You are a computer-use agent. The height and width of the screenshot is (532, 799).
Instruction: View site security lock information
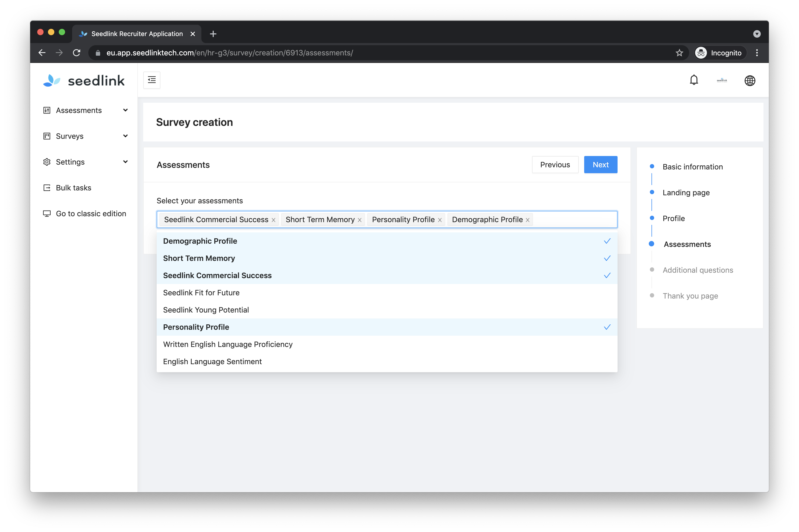point(98,53)
